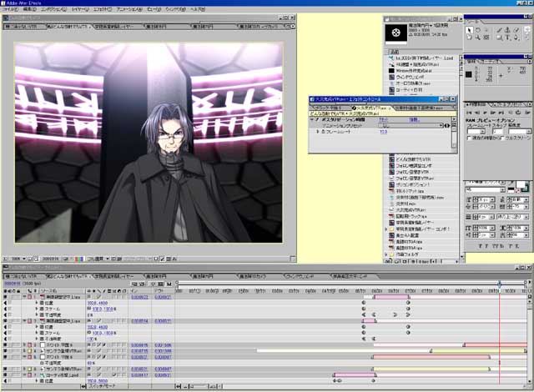Toggle visibility of timeline layer 3
The height and width of the screenshot is (392, 534).
pyautogui.click(x=5, y=345)
